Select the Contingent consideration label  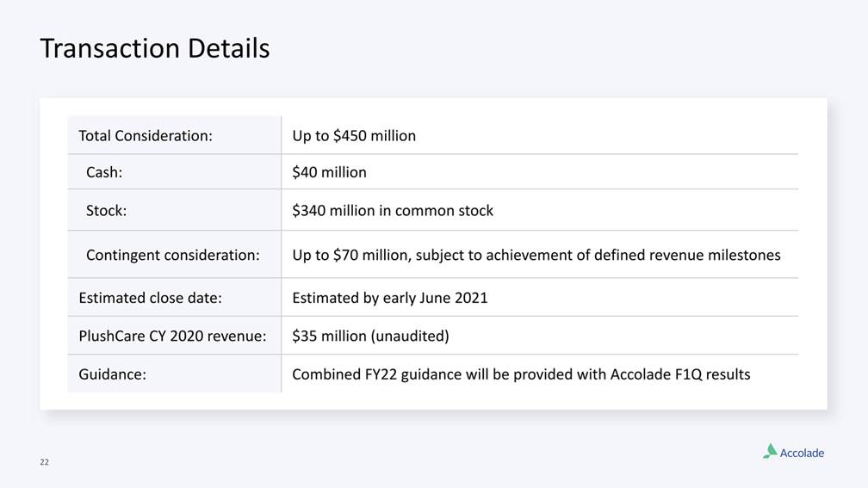click(x=172, y=255)
